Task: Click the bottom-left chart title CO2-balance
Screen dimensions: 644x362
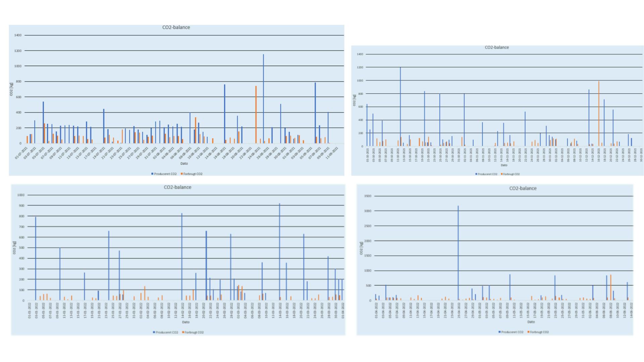Action: click(177, 187)
